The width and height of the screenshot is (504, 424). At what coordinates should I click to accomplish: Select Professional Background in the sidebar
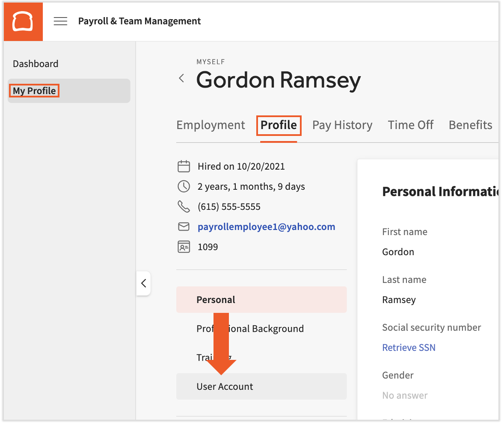pyautogui.click(x=250, y=328)
